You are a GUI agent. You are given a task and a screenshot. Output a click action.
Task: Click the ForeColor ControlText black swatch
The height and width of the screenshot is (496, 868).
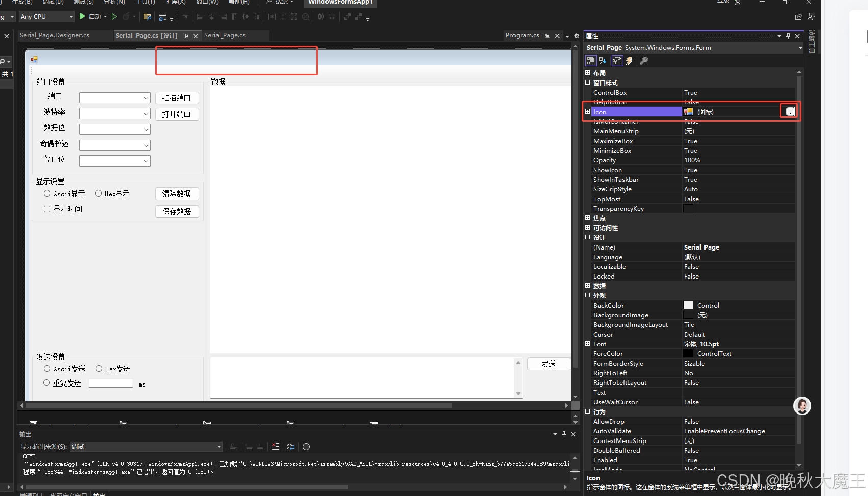tap(688, 353)
